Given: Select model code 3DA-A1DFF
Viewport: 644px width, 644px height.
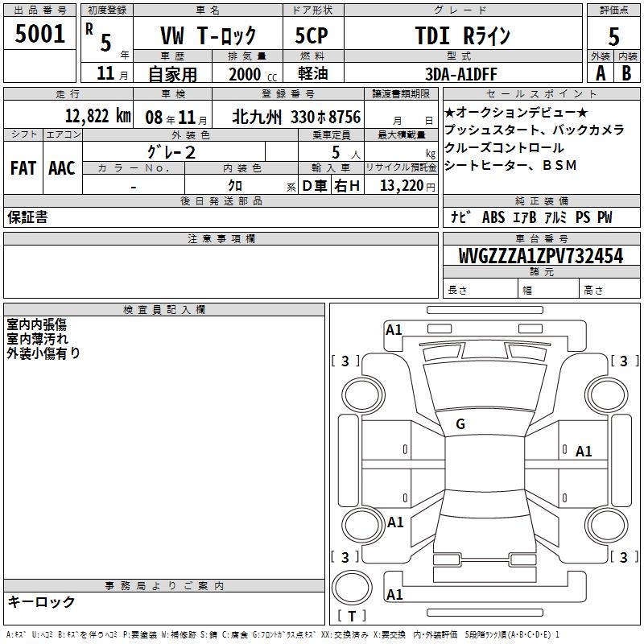Looking at the screenshot, I should coord(460,74).
